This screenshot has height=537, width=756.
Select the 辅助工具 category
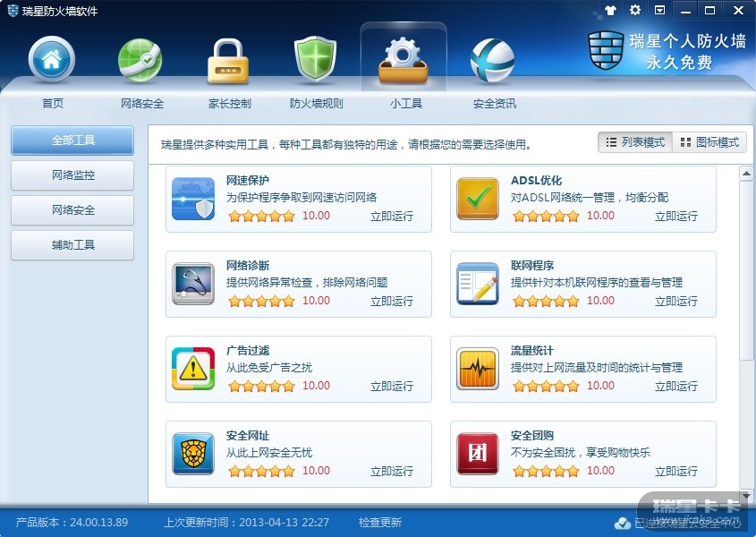pos(72,245)
